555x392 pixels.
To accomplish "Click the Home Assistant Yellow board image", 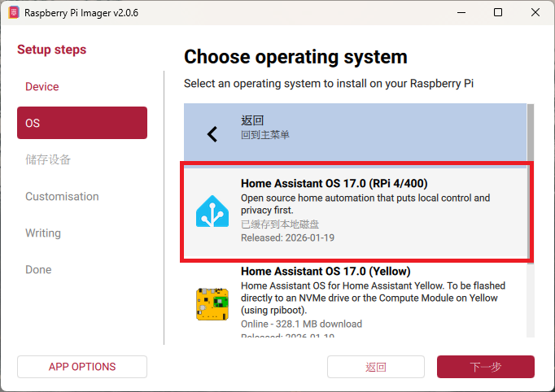I will (x=212, y=303).
